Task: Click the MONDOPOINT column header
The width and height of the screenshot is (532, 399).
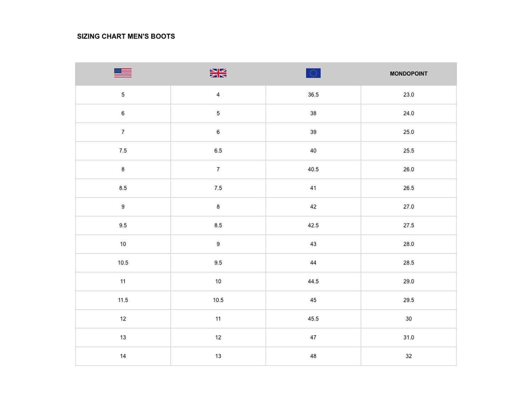Action: 409,74
